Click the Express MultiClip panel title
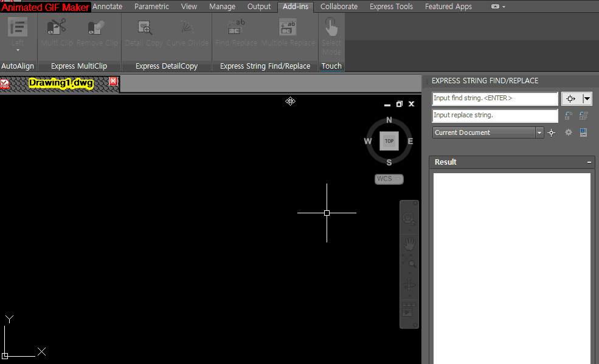This screenshot has height=364, width=599. click(x=79, y=66)
